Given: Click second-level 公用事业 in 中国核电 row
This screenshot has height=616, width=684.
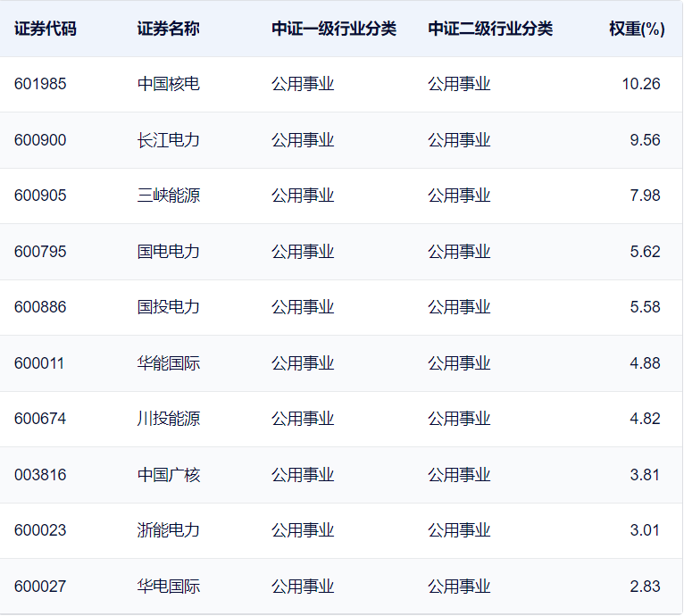Looking at the screenshot, I should pos(459,84).
